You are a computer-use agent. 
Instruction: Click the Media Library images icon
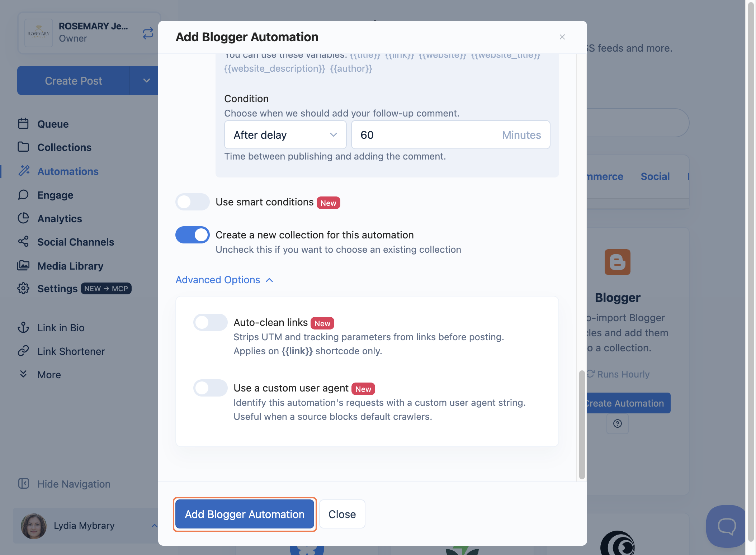(x=23, y=266)
